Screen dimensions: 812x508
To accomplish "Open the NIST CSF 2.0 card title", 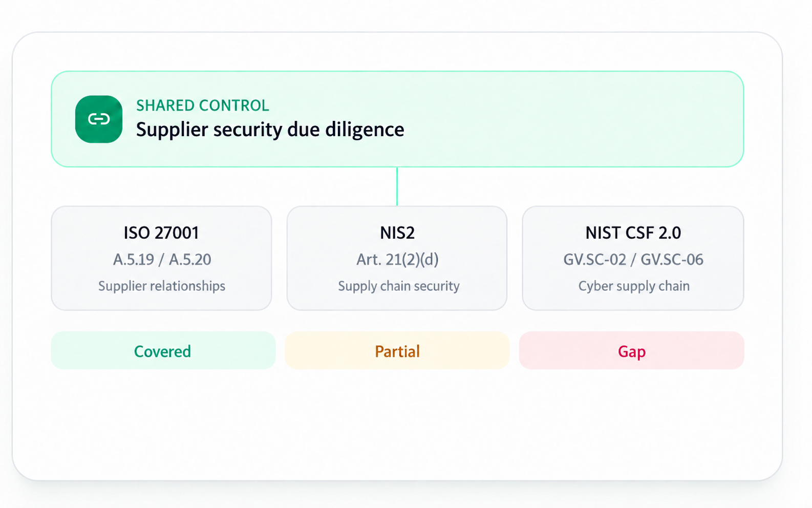I will click(633, 233).
